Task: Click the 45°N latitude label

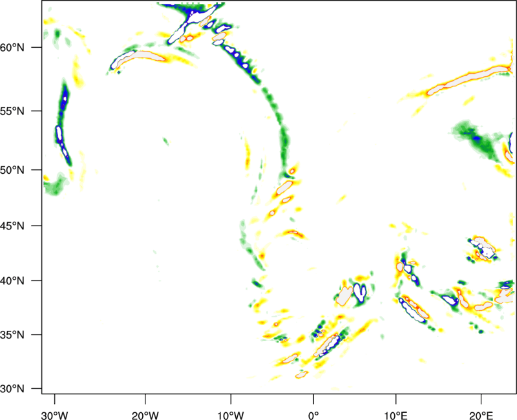Action: (x=12, y=226)
